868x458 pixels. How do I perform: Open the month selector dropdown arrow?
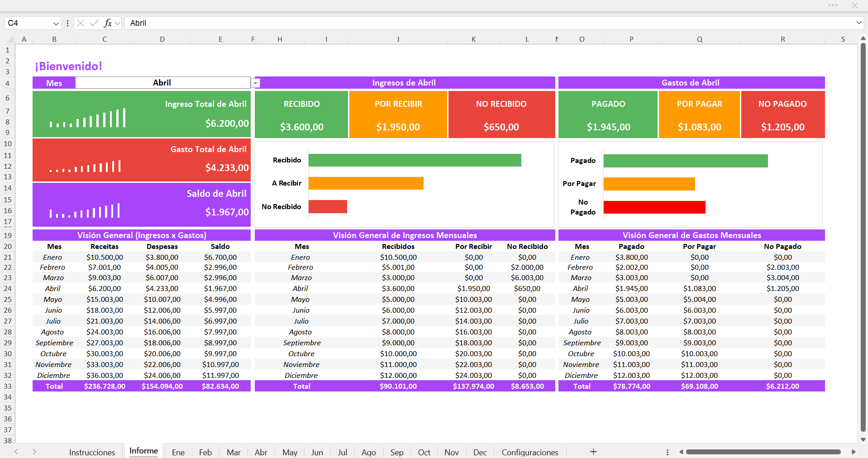click(x=256, y=83)
